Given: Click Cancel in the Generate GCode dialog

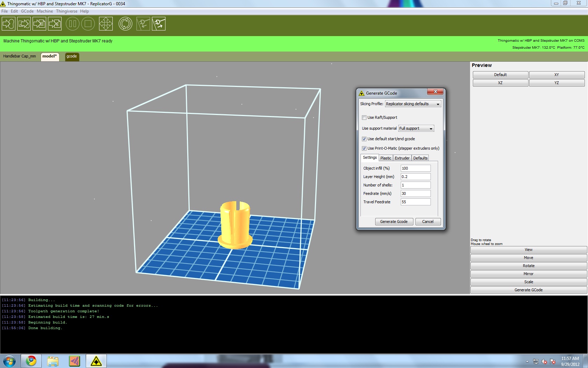Looking at the screenshot, I should click(428, 222).
